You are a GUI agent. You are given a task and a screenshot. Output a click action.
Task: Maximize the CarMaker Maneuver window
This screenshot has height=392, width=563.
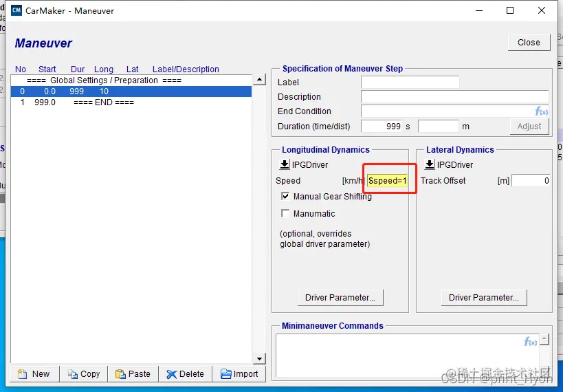pos(510,10)
